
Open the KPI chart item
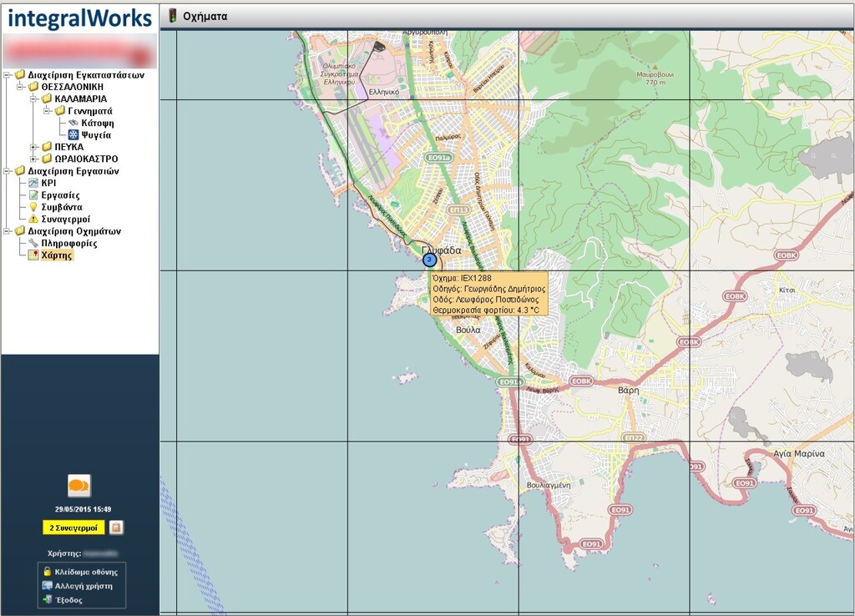pyautogui.click(x=48, y=183)
